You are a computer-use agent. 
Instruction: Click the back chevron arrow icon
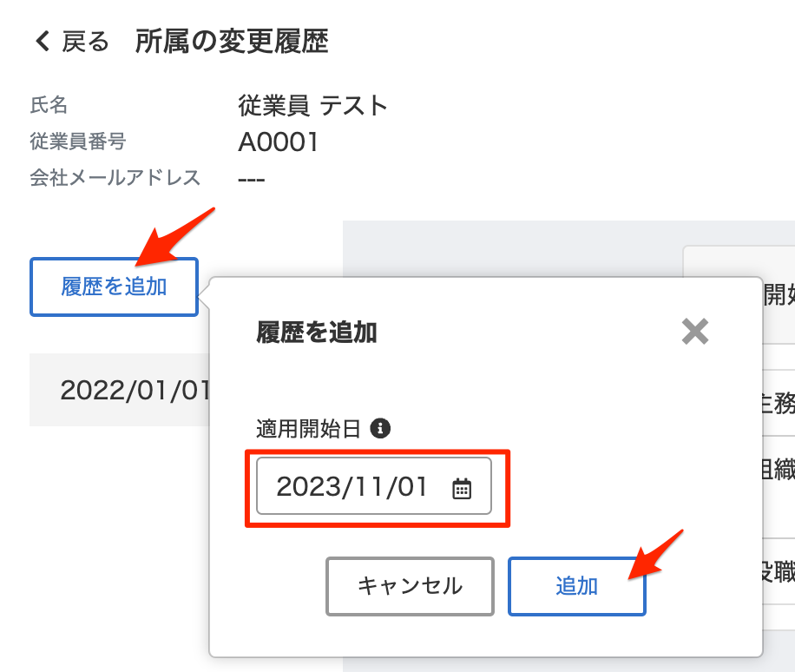pos(42,42)
